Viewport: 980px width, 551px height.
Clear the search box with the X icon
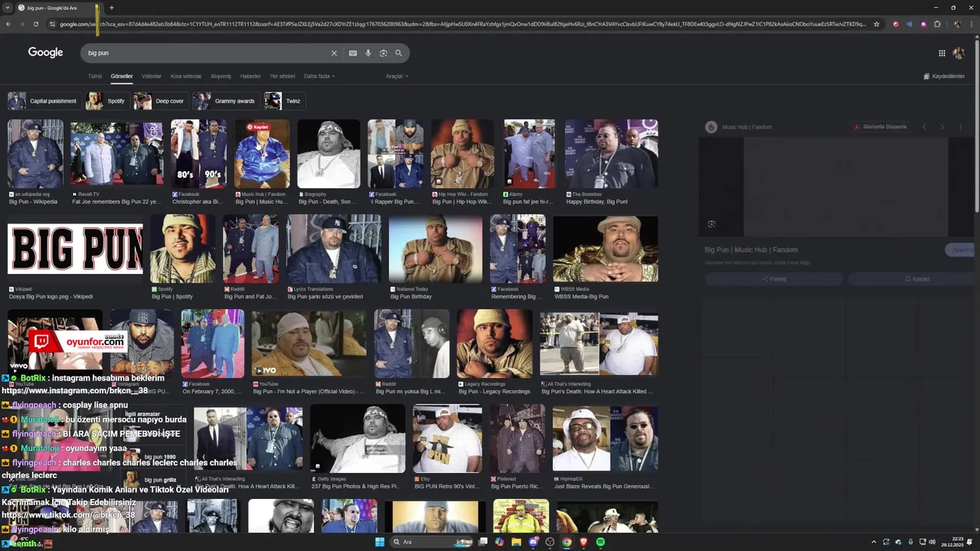[x=334, y=53]
